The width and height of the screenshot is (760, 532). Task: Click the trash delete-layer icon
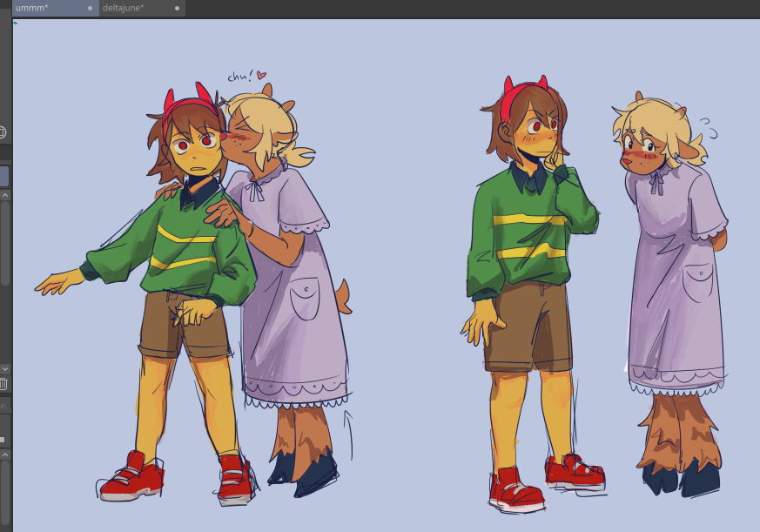click(3, 384)
